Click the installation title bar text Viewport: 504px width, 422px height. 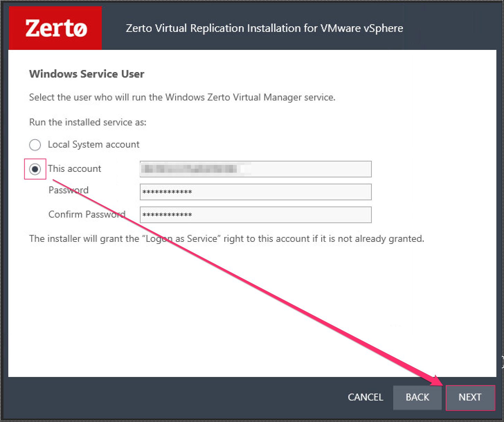tap(264, 28)
